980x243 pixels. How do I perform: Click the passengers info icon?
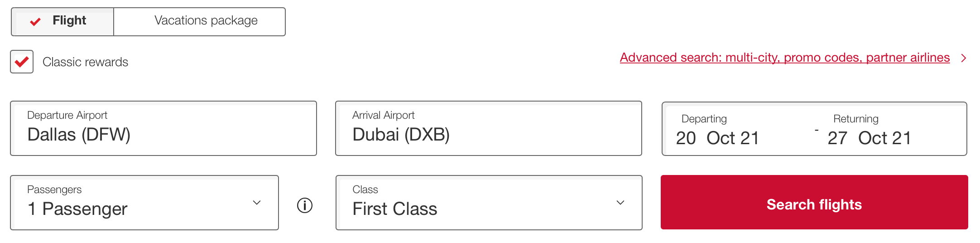tap(305, 205)
